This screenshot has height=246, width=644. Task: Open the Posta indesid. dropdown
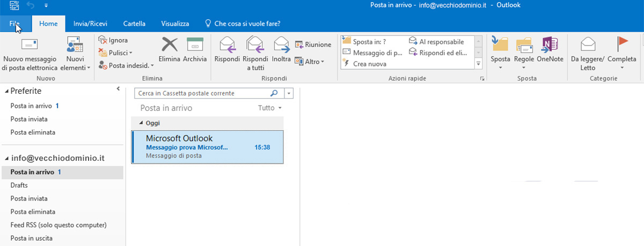(x=126, y=65)
